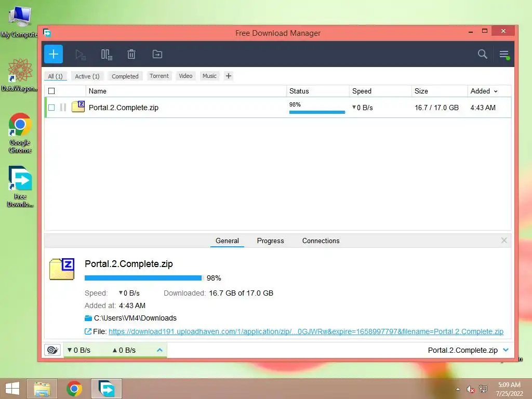Open the C:\Users\VM4\Downloads folder path

coord(135,318)
